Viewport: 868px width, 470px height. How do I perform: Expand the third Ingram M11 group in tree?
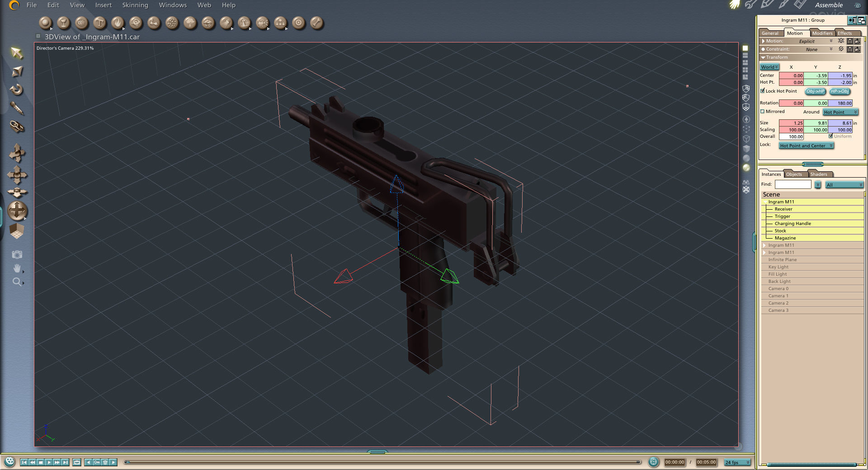tap(764, 253)
